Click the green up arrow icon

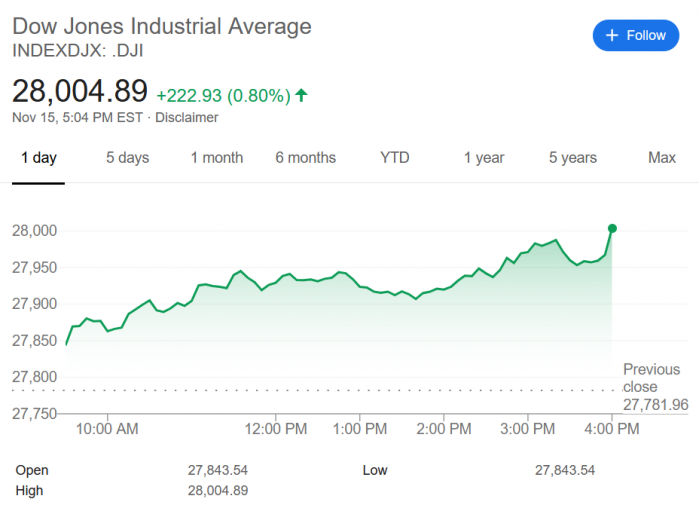(x=302, y=95)
